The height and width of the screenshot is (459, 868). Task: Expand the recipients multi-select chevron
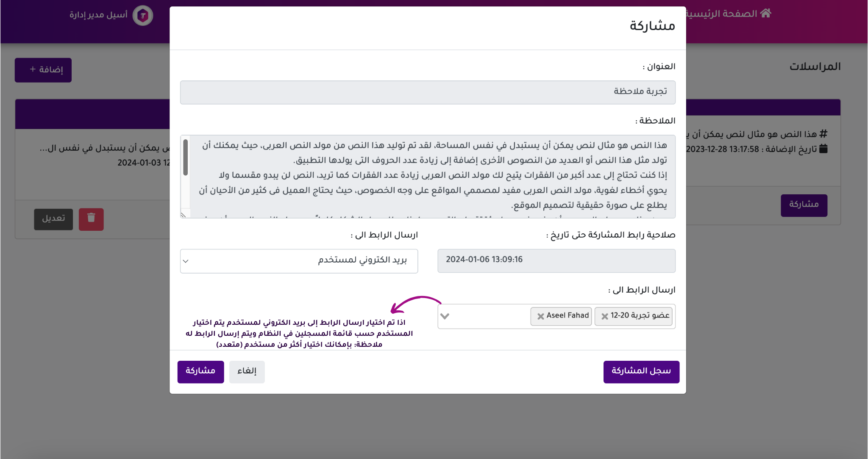tap(445, 316)
